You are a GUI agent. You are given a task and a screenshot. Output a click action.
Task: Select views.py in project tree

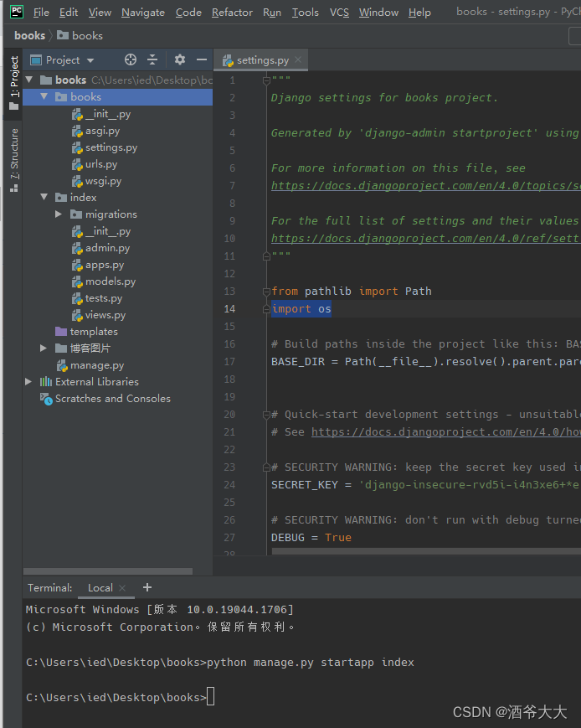click(x=99, y=315)
